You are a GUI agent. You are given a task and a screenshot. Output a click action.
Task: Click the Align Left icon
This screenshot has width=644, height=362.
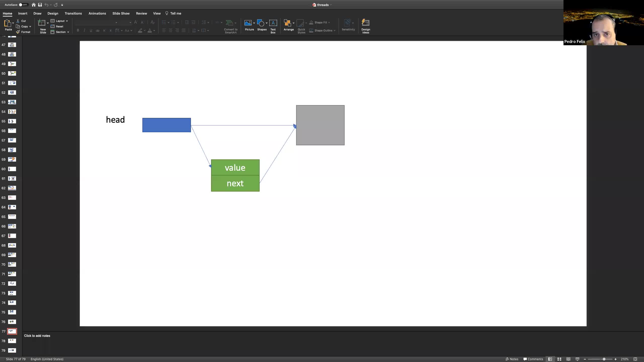pyautogui.click(x=164, y=30)
